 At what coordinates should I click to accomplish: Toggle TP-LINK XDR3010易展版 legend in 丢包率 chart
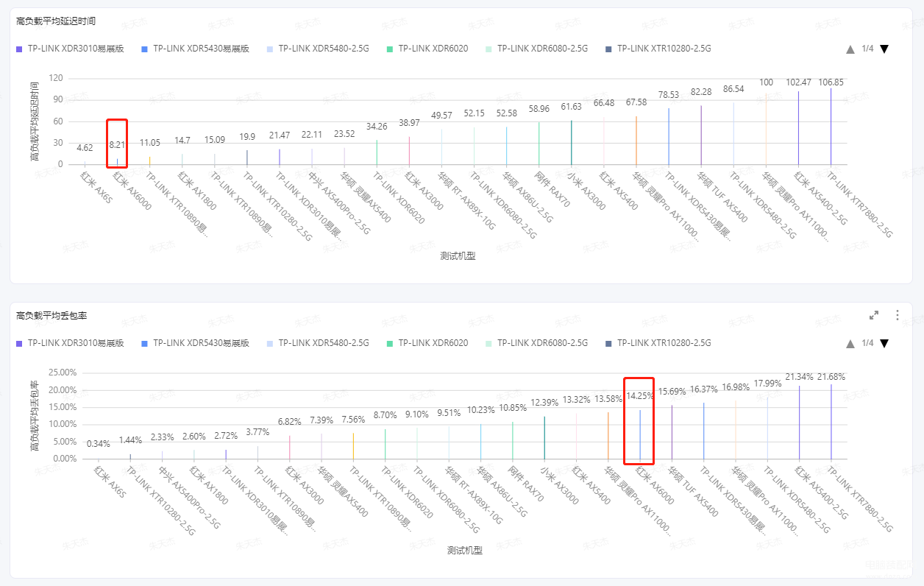pyautogui.click(x=70, y=343)
